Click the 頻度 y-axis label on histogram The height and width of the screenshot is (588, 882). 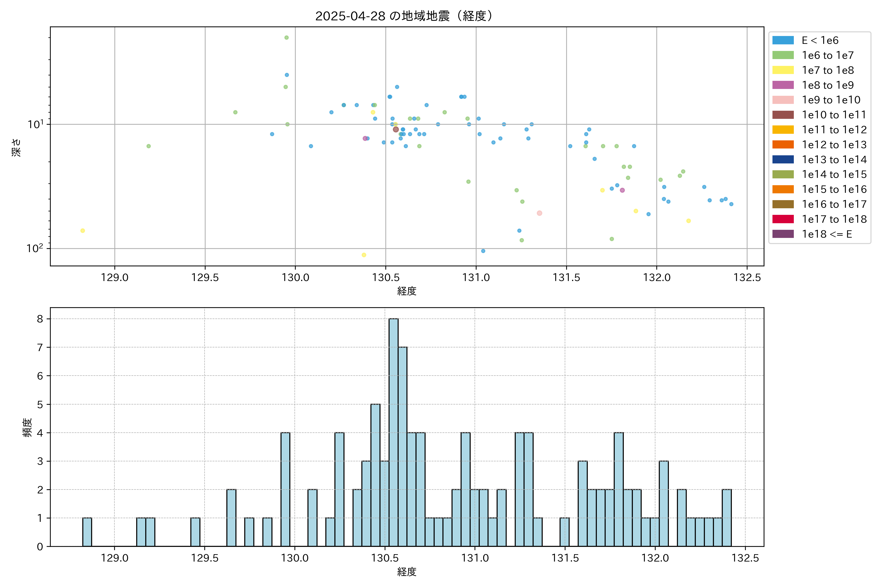[x=27, y=428]
